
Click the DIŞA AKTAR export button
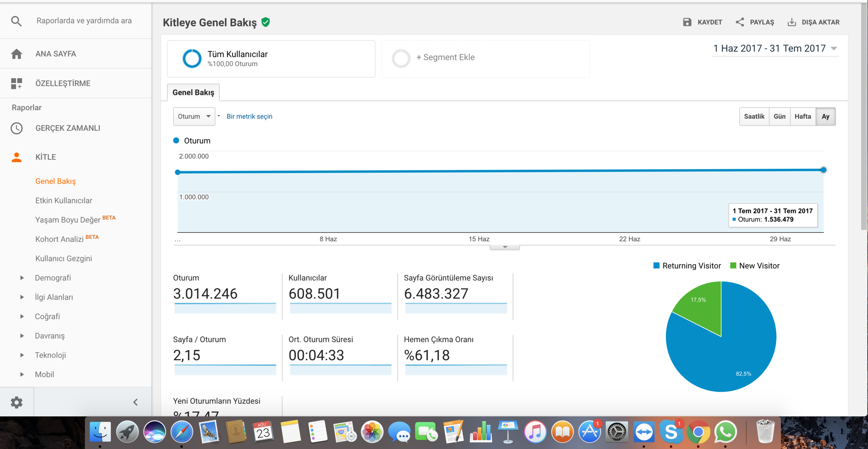(x=813, y=22)
